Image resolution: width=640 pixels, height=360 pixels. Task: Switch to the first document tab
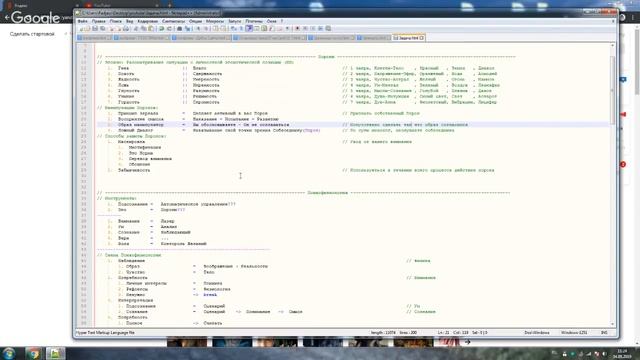tap(95, 38)
